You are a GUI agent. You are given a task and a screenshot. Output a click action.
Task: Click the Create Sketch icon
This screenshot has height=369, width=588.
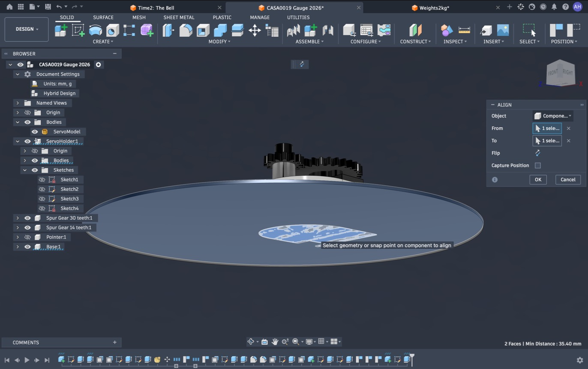pyautogui.click(x=78, y=30)
